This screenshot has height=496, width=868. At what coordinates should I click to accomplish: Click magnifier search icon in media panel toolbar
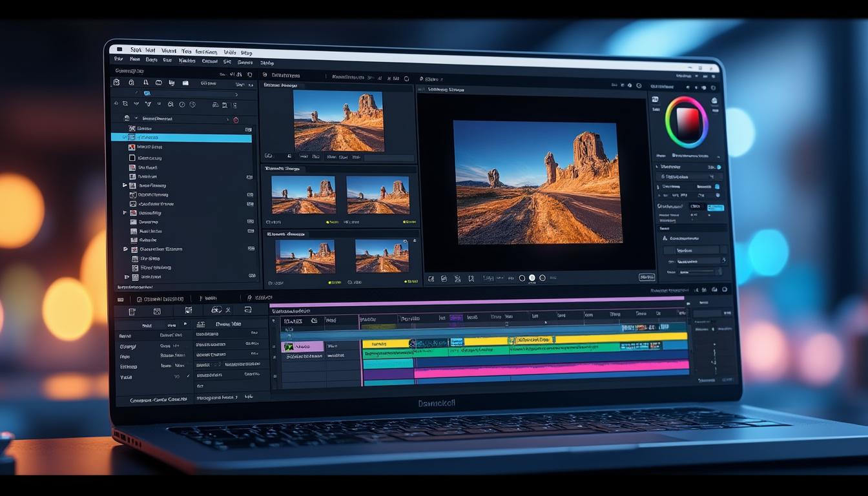coord(170,104)
